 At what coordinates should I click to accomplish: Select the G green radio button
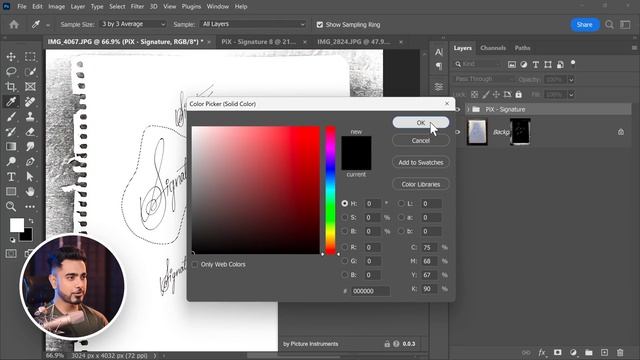coord(345,261)
